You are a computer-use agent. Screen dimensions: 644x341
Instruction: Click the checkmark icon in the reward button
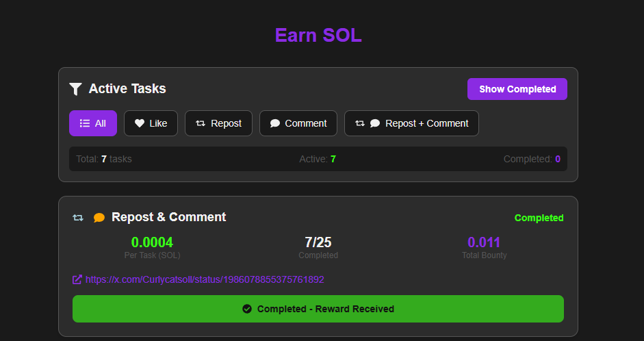(x=247, y=309)
